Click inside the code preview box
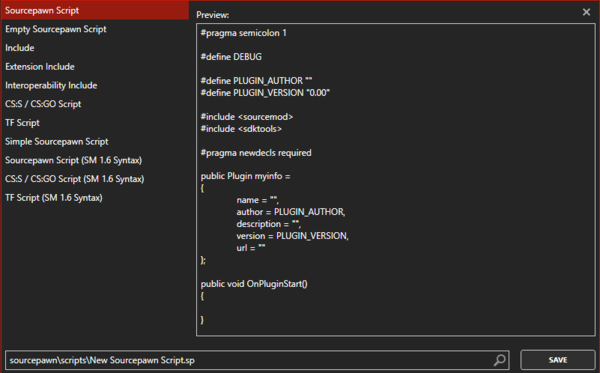Viewport: 600px width, 373px height. (396, 180)
